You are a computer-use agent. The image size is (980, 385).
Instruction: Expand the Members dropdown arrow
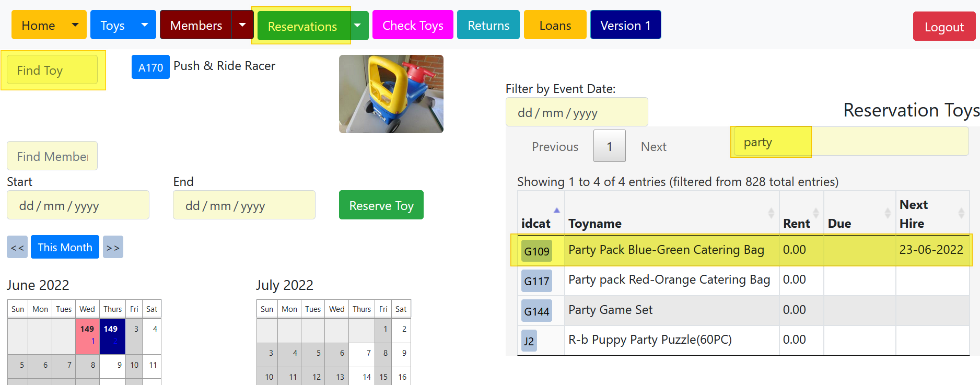click(242, 25)
